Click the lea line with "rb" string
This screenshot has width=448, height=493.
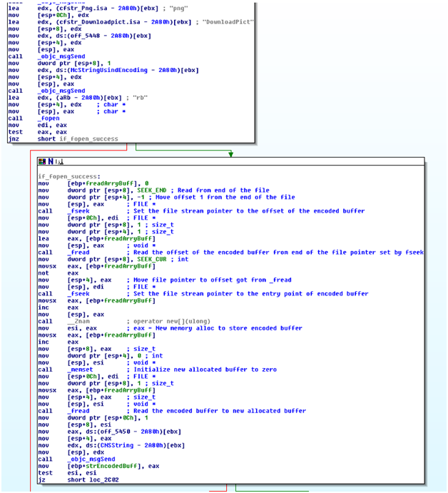[x=78, y=98]
